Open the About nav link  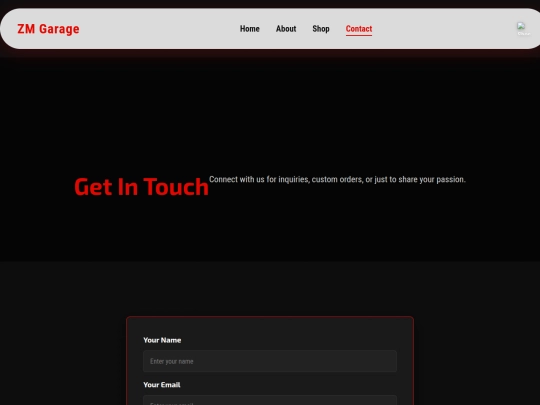coord(286,29)
